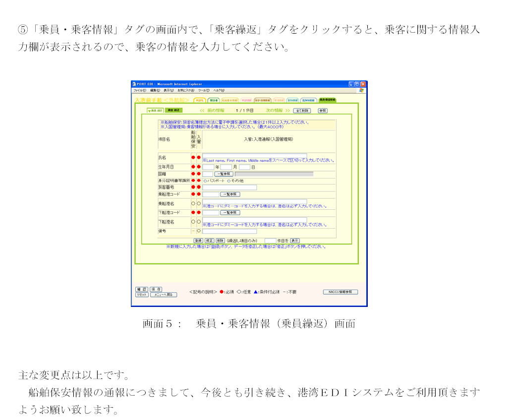514x420 pixels.
Task: Go to 次の情報 >> record
Action: click(278, 111)
